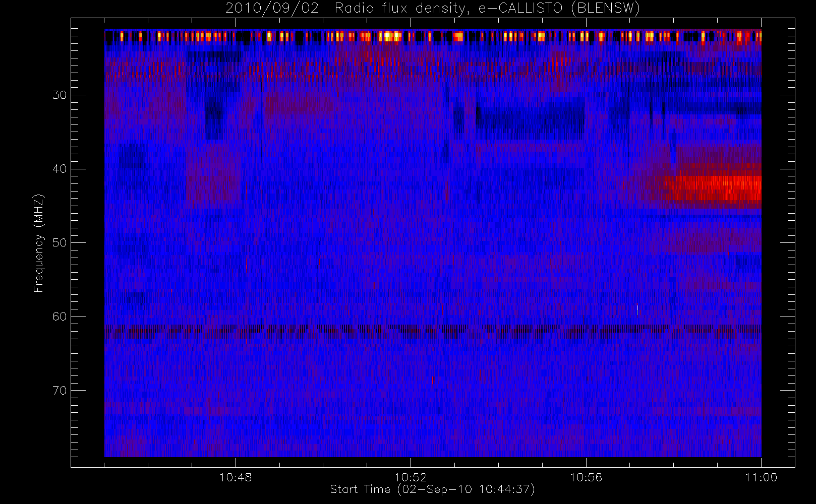Click the 10:56 time tick label
This screenshot has height=504, width=816.
pyautogui.click(x=586, y=477)
